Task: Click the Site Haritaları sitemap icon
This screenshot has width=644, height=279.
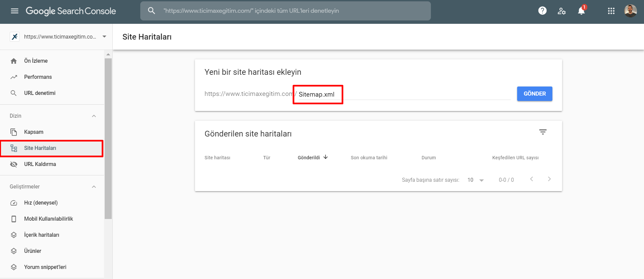Action: pos(14,148)
